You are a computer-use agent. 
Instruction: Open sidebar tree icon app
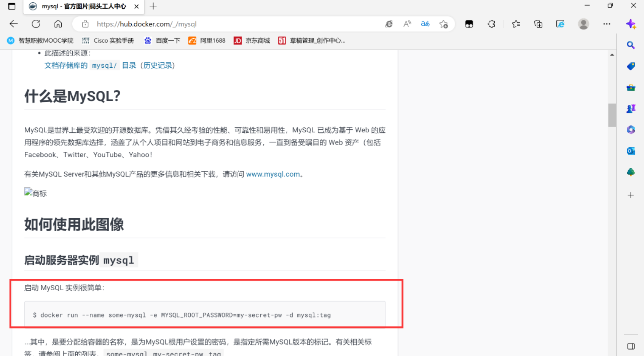pyautogui.click(x=631, y=172)
